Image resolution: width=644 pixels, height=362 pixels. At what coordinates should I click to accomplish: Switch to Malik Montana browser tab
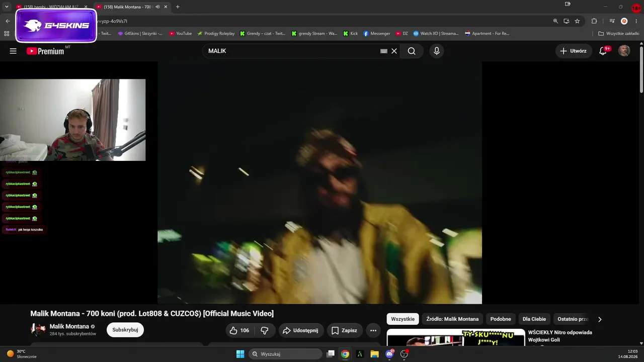click(x=127, y=7)
